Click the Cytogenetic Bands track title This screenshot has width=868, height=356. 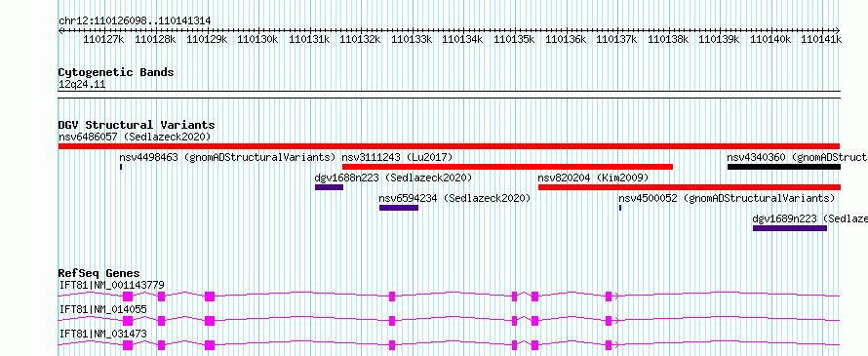click(116, 72)
